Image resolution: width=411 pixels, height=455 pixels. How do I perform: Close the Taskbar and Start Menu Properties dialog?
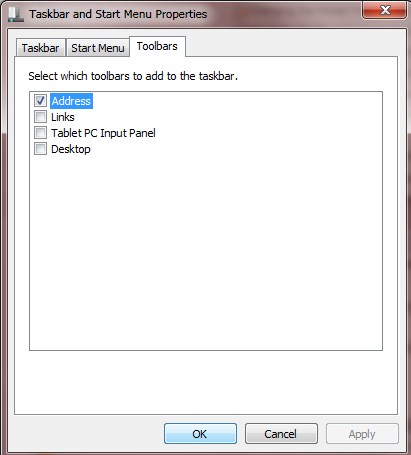pyautogui.click(x=384, y=10)
